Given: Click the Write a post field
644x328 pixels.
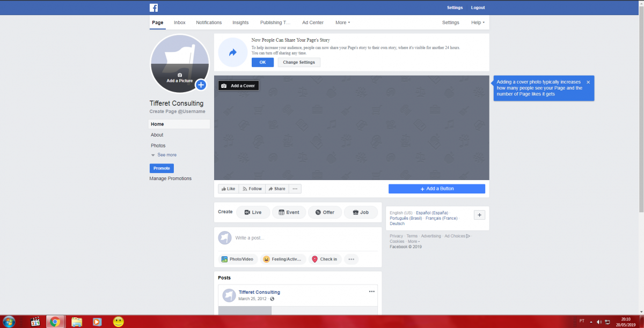Looking at the screenshot, I should coord(306,237).
